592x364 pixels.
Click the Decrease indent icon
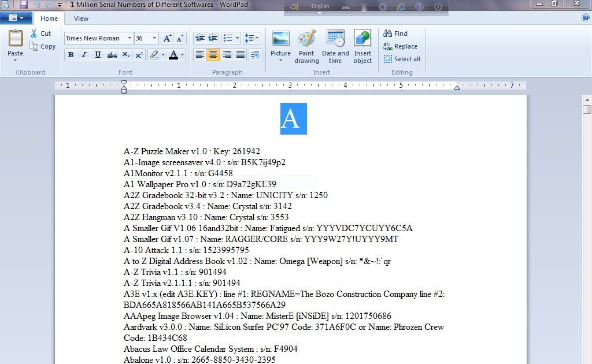tap(199, 38)
